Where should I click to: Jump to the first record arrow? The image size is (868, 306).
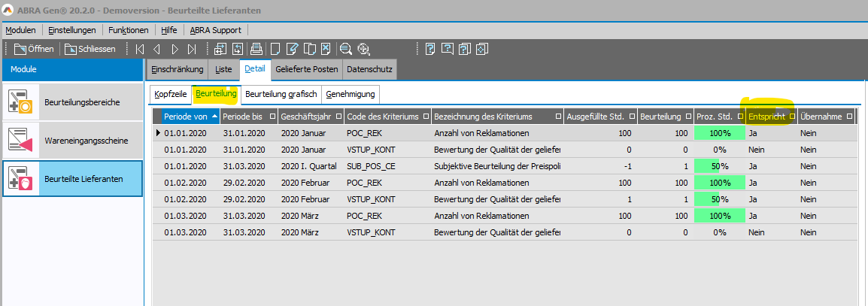pos(139,50)
